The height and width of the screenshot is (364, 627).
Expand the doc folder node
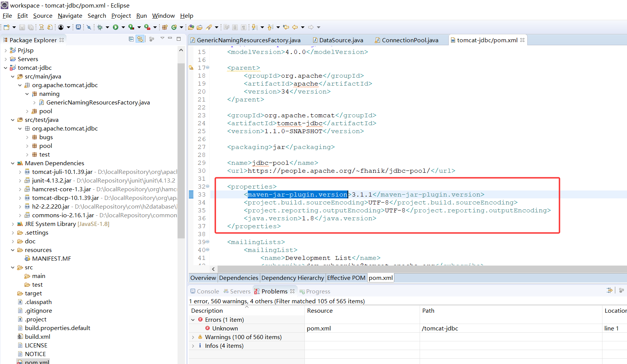coord(12,241)
